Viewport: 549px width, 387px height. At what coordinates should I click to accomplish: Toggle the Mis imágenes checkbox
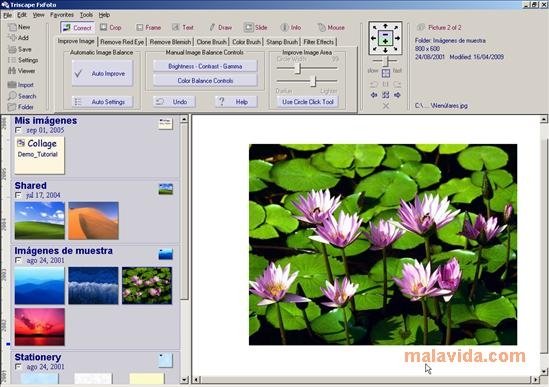tap(18, 130)
